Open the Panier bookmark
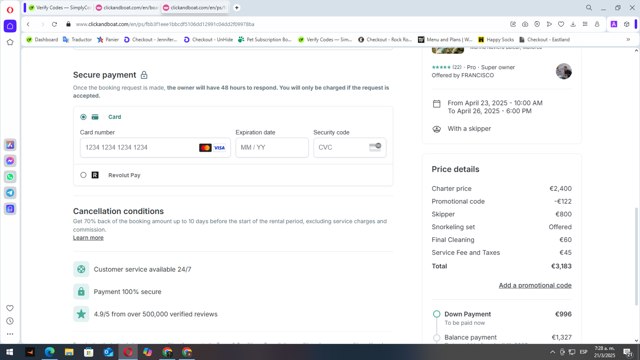 point(108,40)
